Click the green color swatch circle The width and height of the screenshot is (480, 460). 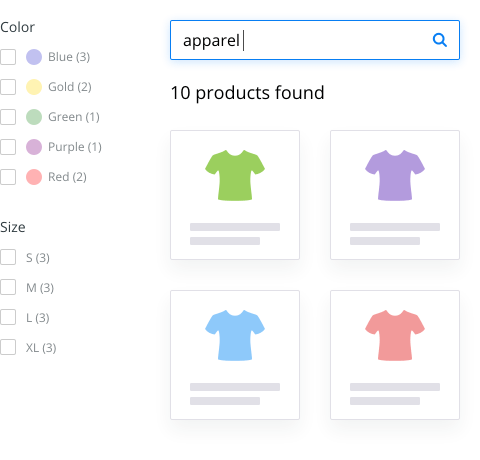pyautogui.click(x=34, y=117)
